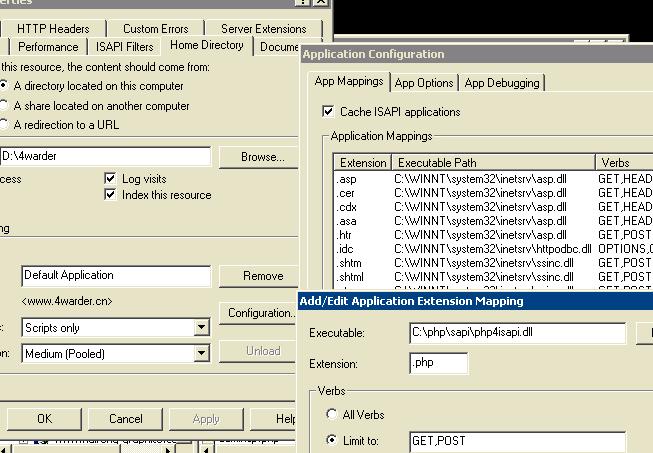Image resolution: width=653 pixels, height=453 pixels.
Task: Select the .shtml mapping row
Action: [493, 277]
